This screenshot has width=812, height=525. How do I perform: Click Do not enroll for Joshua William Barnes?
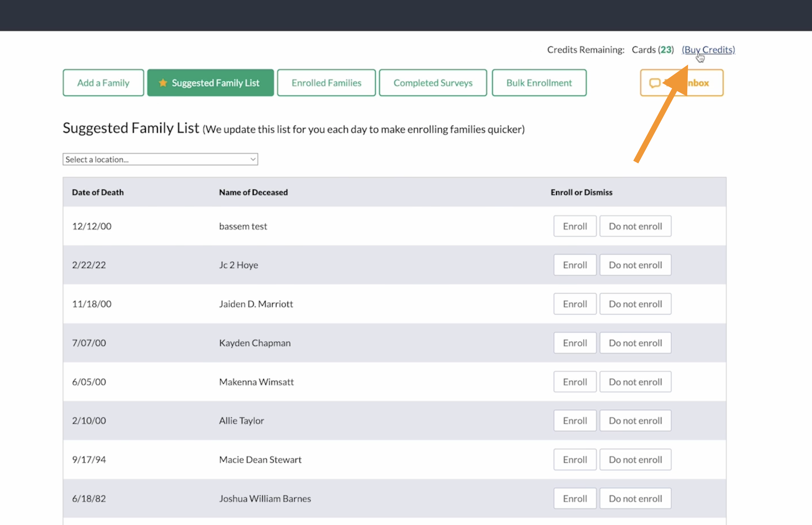(635, 498)
